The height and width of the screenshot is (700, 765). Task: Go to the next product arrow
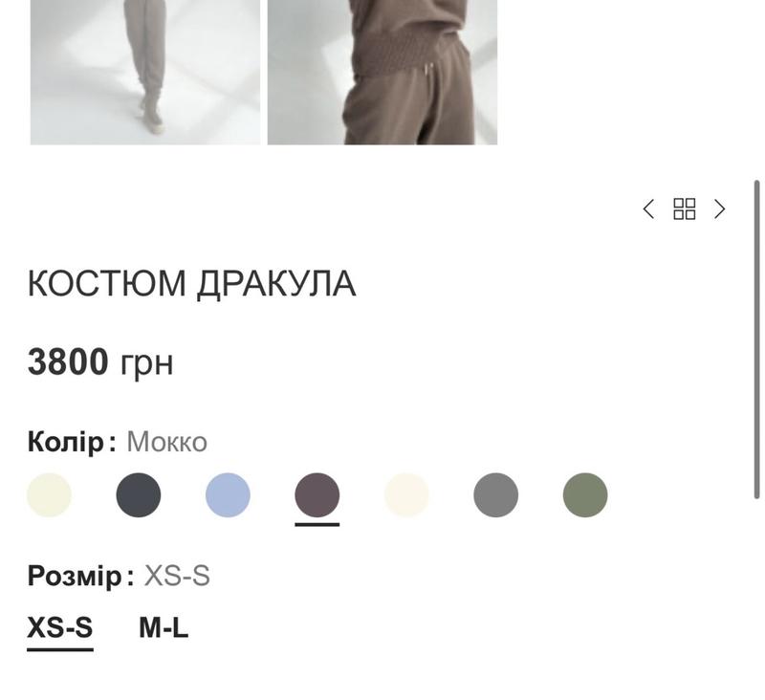click(x=720, y=209)
